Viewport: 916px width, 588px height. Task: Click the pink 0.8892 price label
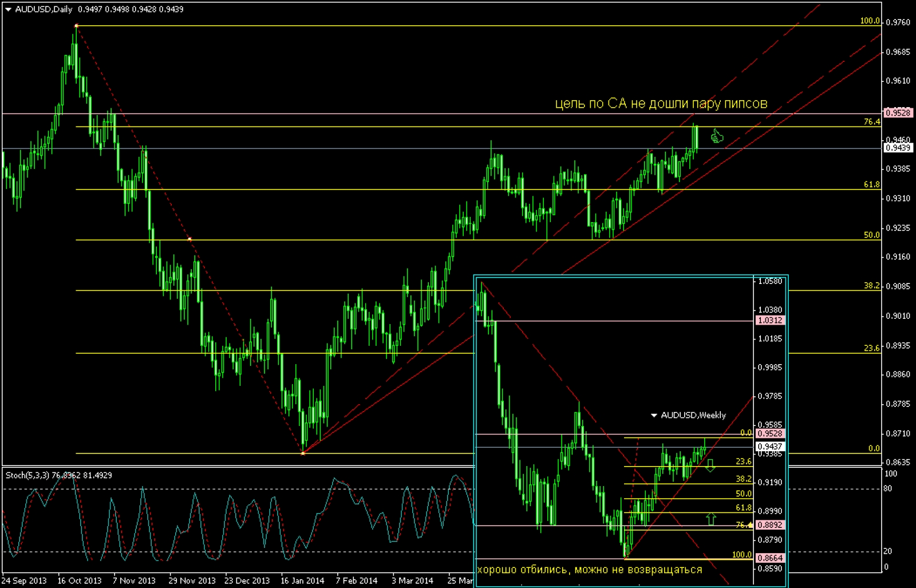pyautogui.click(x=769, y=525)
